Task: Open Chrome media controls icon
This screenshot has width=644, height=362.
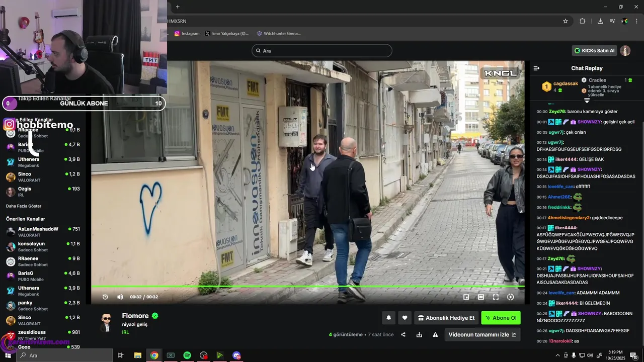Action: (x=612, y=21)
